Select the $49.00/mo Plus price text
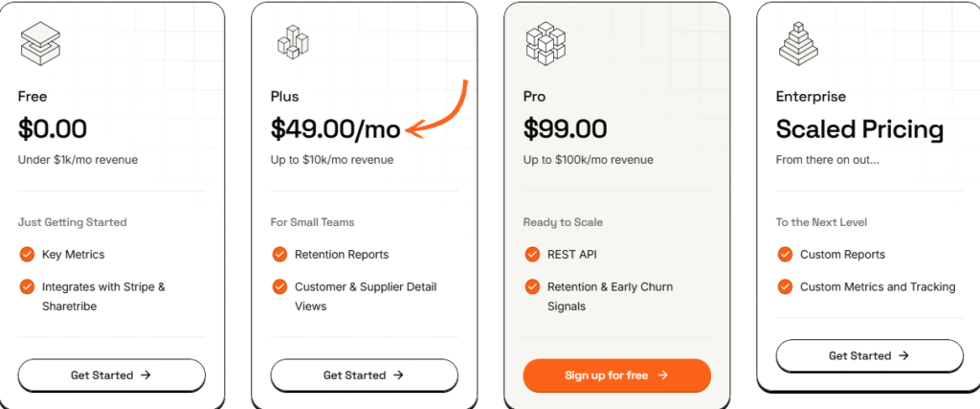The width and height of the screenshot is (980, 409). pyautogui.click(x=335, y=128)
